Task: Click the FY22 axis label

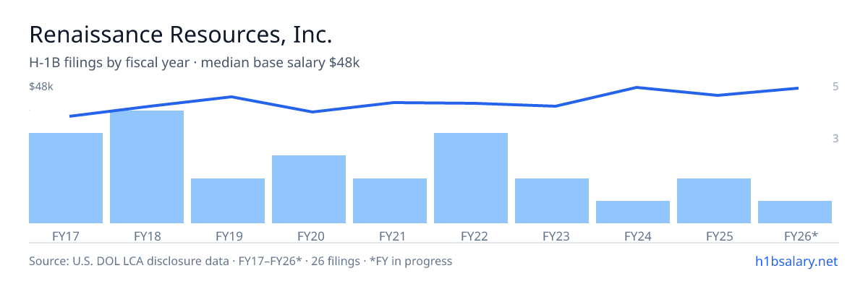Action: (x=471, y=236)
